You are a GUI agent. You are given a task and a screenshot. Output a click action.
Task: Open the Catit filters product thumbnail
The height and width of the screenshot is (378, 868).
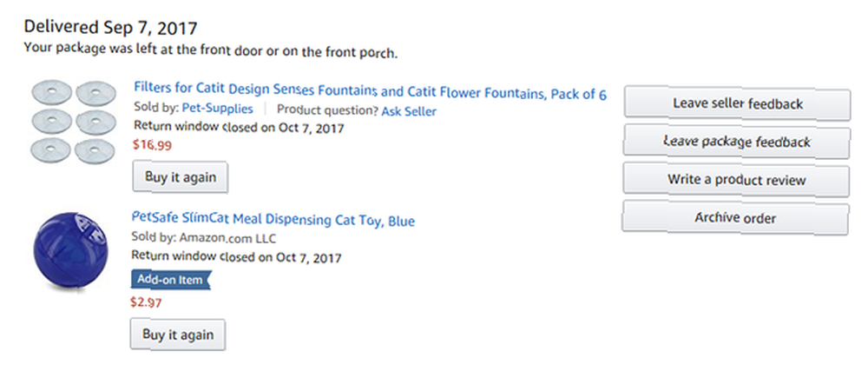tap(74, 122)
